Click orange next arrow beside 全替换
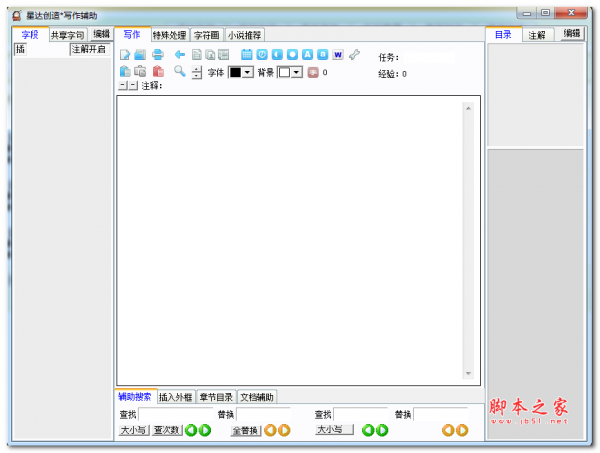The image size is (600, 453). click(284, 430)
